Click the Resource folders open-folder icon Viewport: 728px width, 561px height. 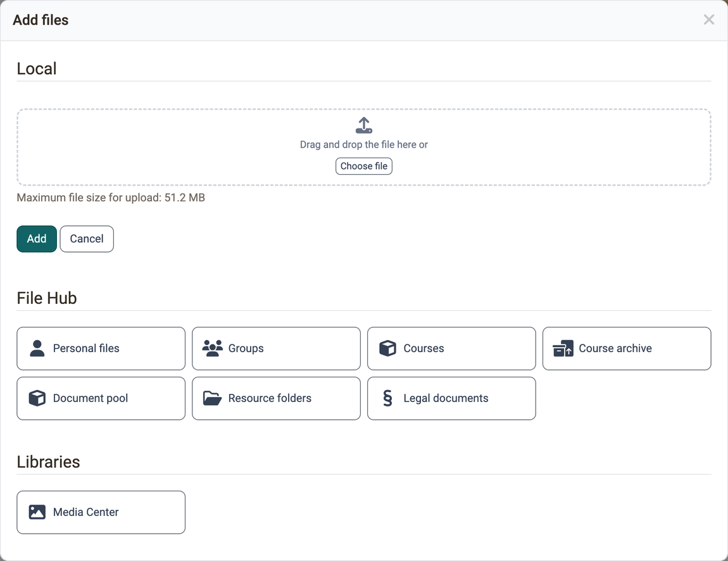pos(212,398)
